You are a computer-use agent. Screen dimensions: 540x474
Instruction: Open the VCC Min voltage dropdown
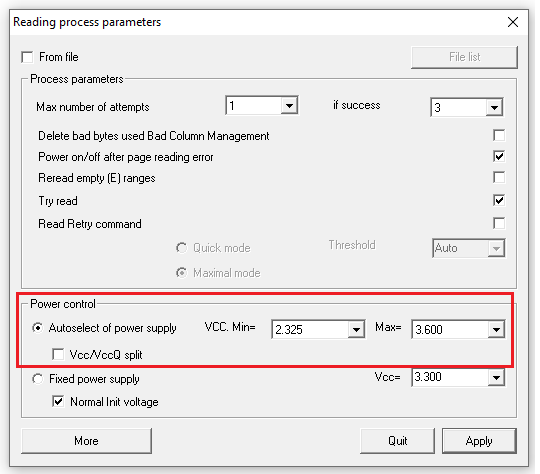click(356, 330)
